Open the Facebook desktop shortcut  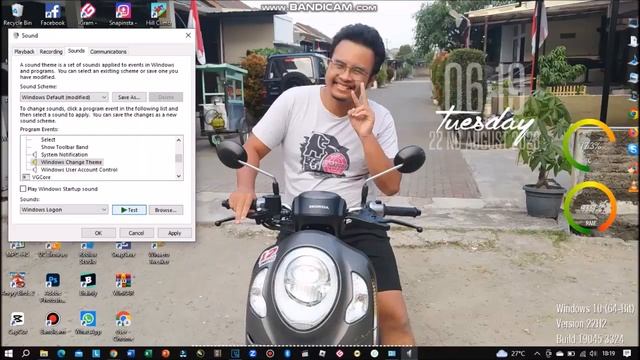53,14
